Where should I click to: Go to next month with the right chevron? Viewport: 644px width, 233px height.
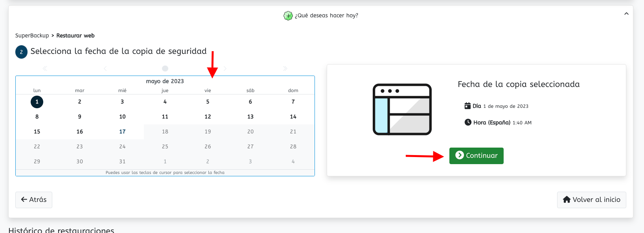click(225, 68)
